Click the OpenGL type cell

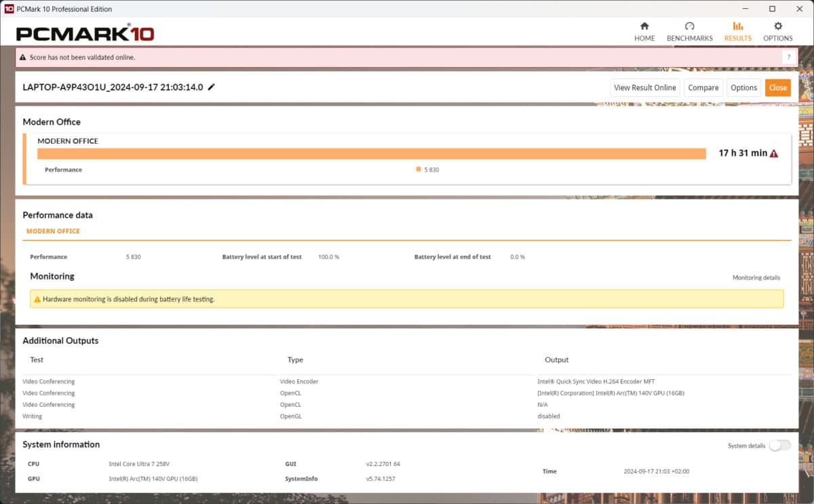[x=291, y=416]
